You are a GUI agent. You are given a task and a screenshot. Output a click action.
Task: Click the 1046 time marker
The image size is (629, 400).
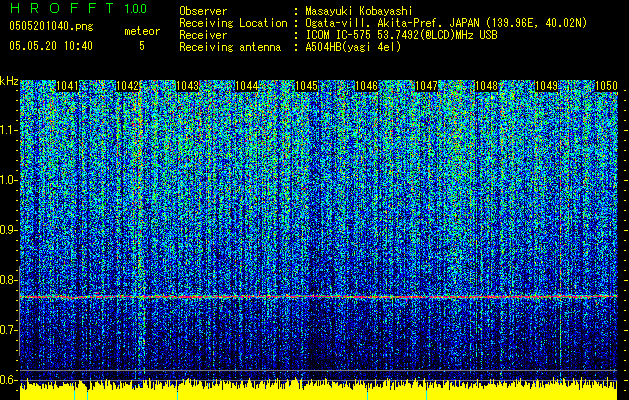coord(366,86)
